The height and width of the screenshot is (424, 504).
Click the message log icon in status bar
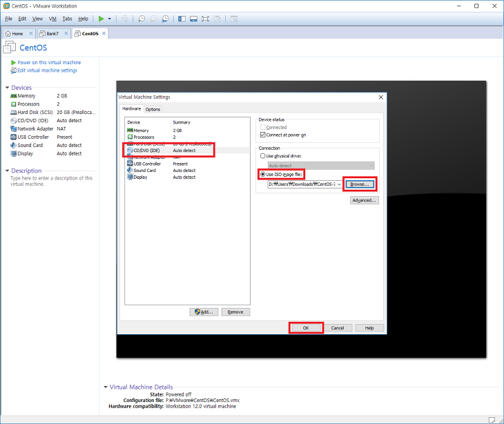[x=492, y=420]
